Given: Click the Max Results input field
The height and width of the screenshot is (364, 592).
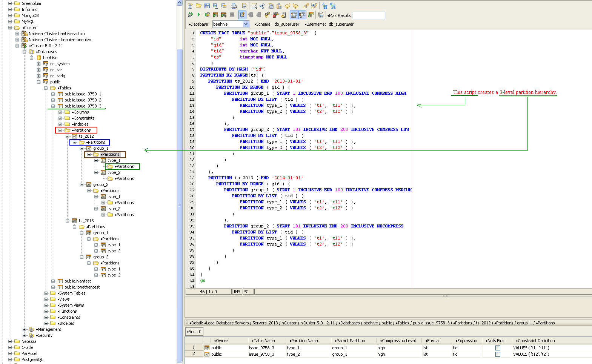Looking at the screenshot, I should coord(369,15).
